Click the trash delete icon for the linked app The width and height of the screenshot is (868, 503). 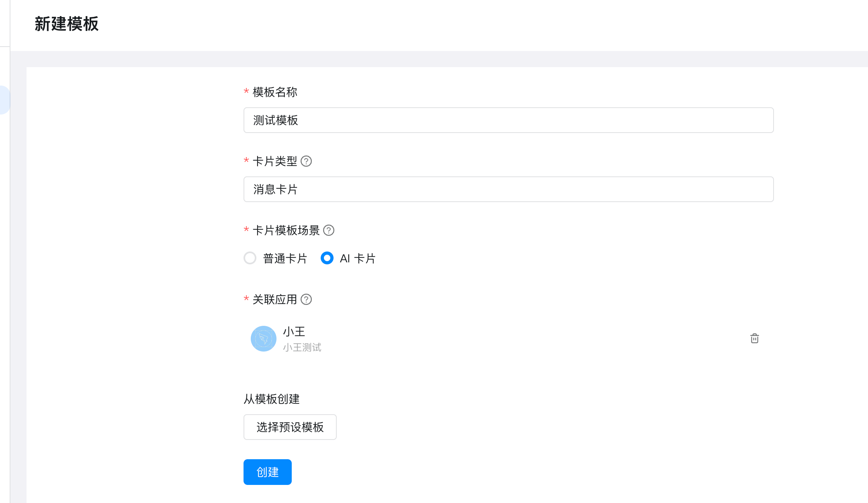tap(755, 339)
